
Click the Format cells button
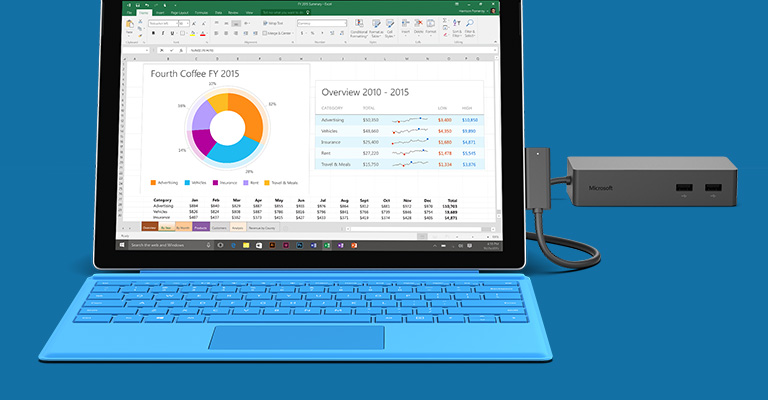pyautogui.click(x=431, y=26)
